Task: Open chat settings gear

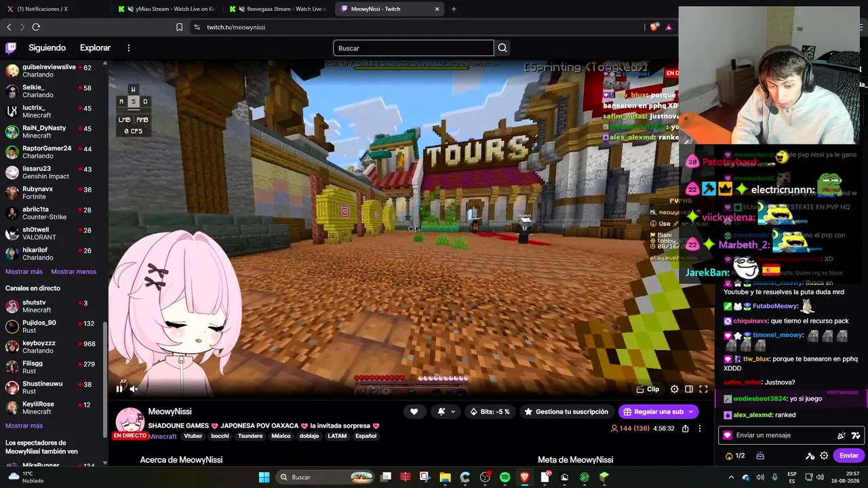Action: pos(824,455)
